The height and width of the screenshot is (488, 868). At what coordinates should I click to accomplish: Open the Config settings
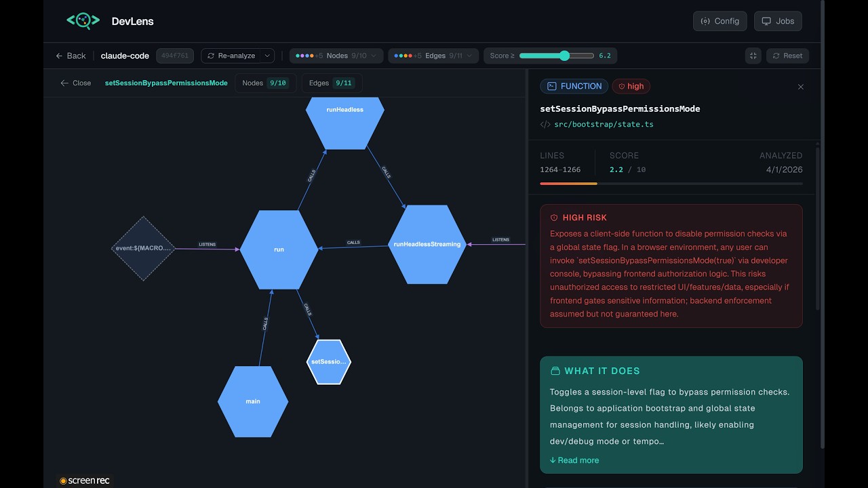(720, 21)
